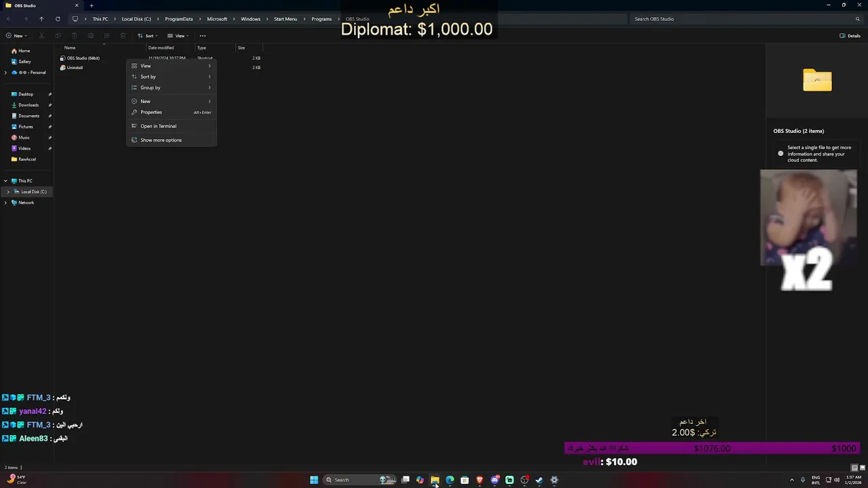
Task: Open New submenu in context menu
Action: pos(172,101)
